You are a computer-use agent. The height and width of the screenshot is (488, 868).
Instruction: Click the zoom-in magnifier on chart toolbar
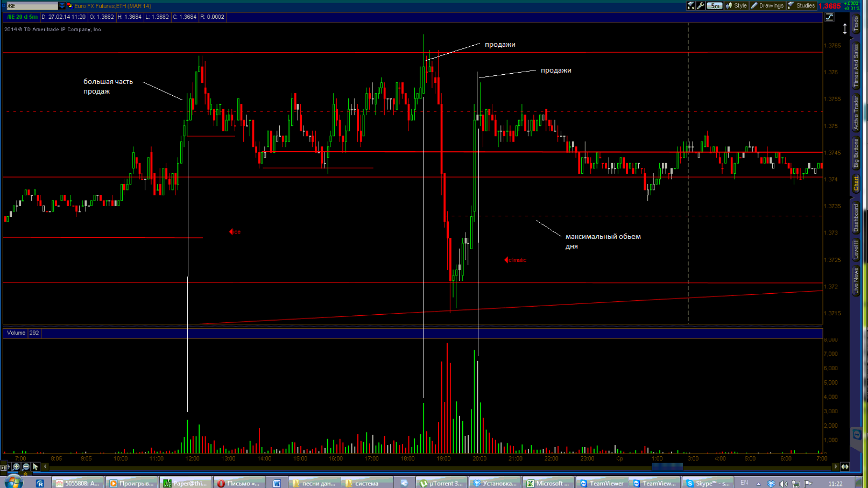pos(16,466)
